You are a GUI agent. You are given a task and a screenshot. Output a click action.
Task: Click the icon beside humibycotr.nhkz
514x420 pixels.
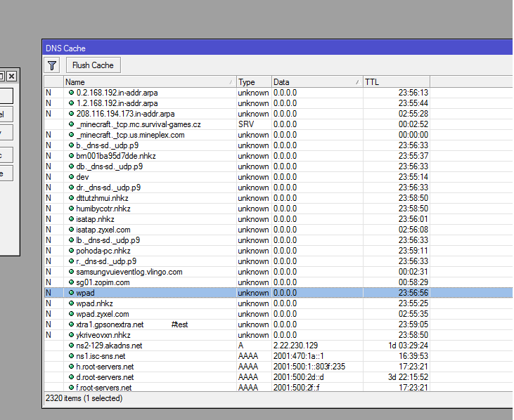point(71,209)
